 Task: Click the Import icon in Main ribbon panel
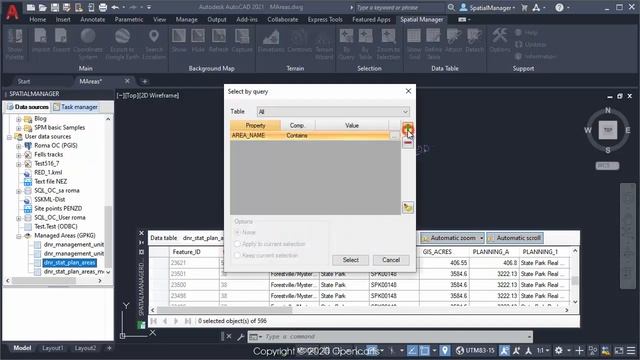coord(40,41)
